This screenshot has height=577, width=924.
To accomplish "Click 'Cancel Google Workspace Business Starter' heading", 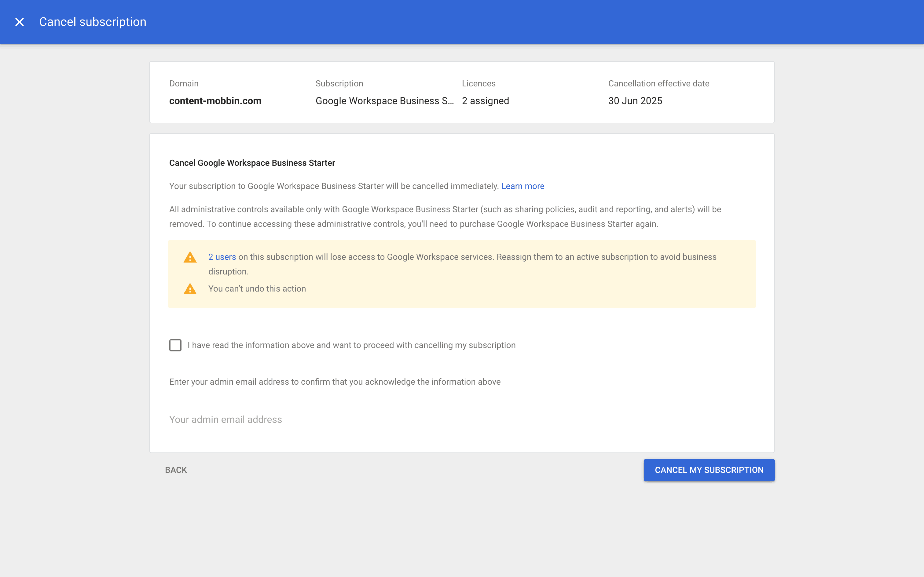I will tap(252, 163).
